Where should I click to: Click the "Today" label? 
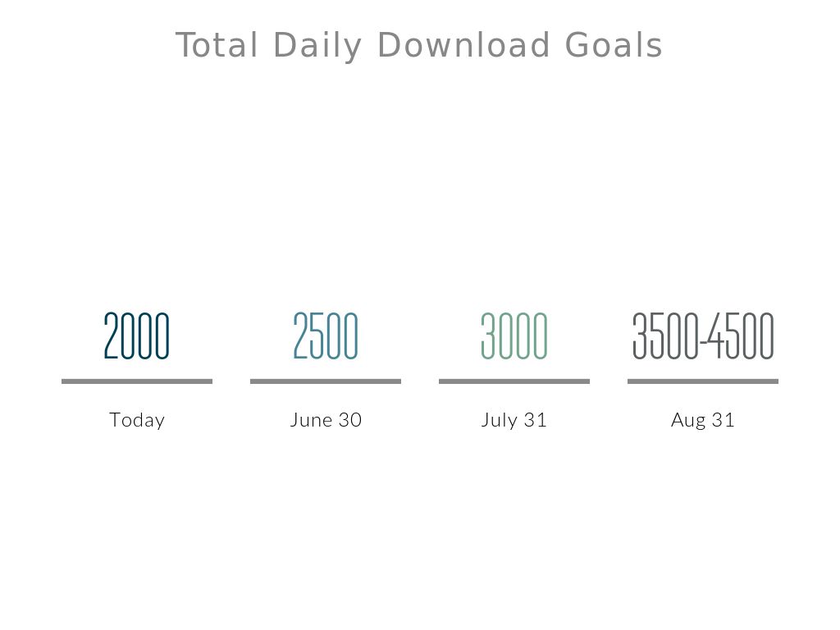tap(137, 420)
